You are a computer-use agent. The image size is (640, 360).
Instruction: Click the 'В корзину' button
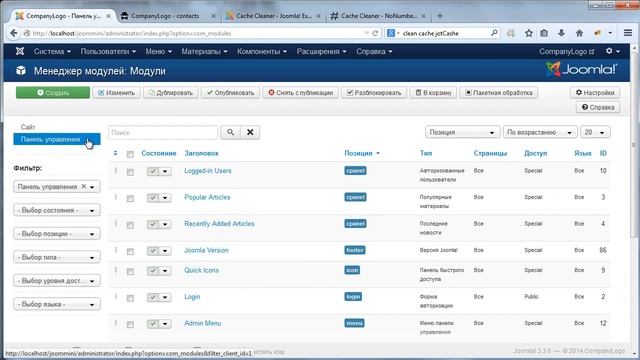pyautogui.click(x=433, y=93)
